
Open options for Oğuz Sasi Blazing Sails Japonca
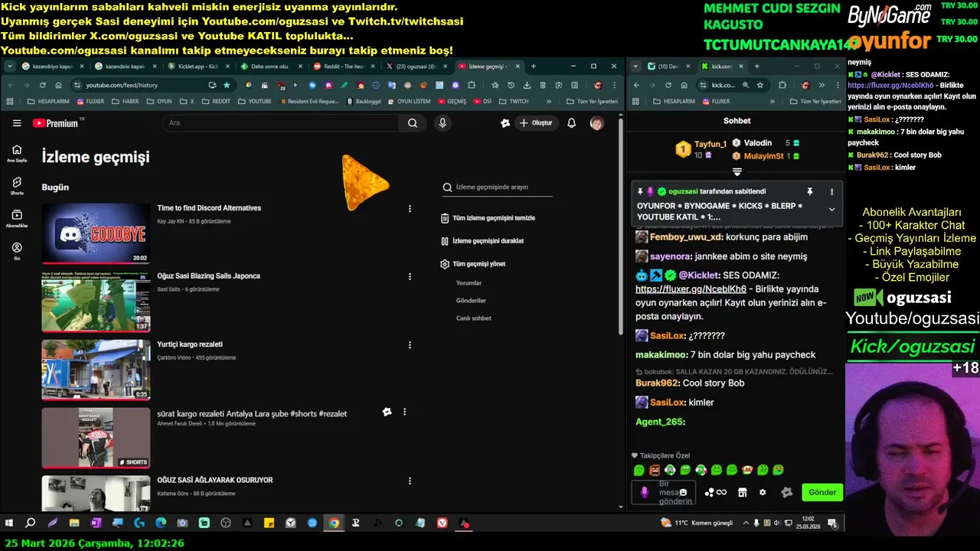point(410,276)
